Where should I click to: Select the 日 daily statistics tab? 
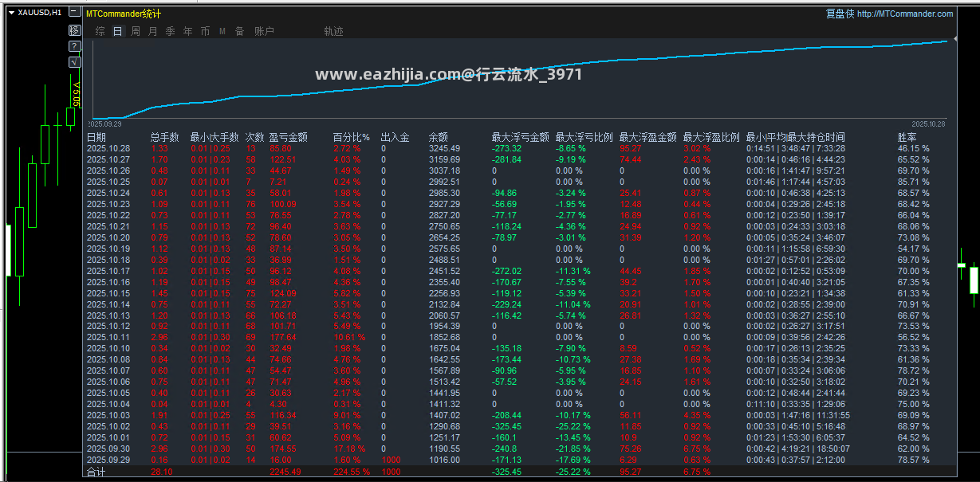tap(118, 31)
